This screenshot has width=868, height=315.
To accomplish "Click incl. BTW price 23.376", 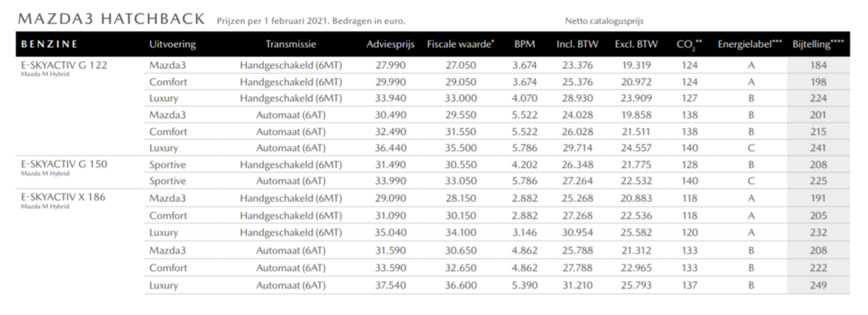I will pyautogui.click(x=576, y=66).
